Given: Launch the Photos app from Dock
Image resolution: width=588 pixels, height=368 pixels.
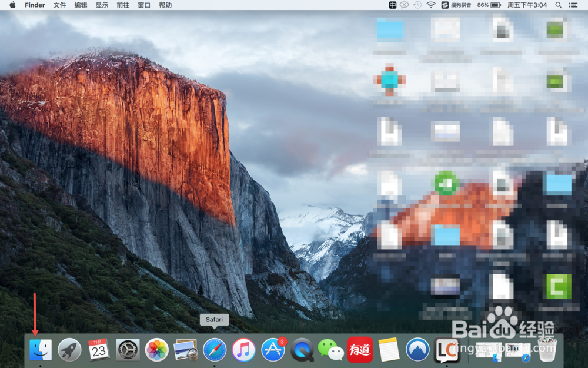Looking at the screenshot, I should (157, 350).
